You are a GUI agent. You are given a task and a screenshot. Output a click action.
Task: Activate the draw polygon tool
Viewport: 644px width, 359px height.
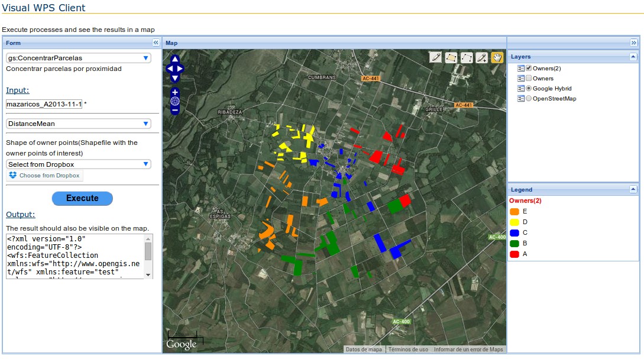451,57
